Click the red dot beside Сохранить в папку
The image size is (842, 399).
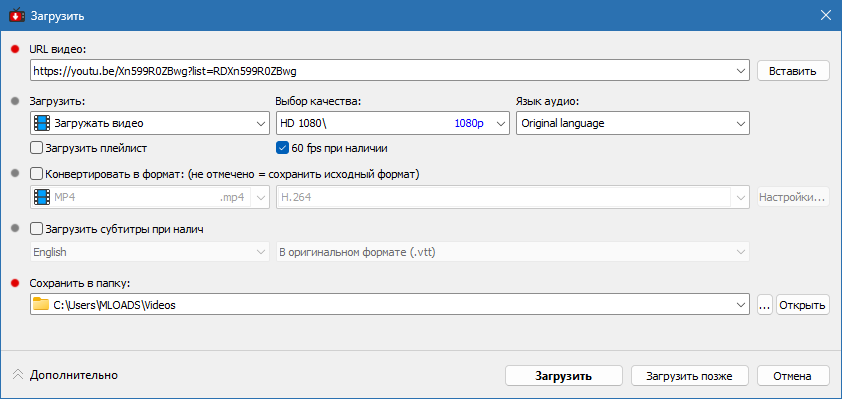pos(15,284)
